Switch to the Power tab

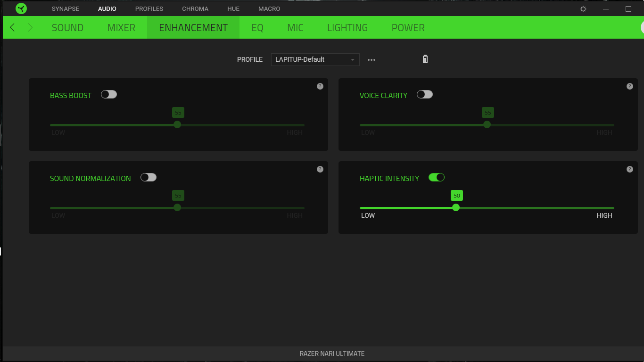point(408,27)
